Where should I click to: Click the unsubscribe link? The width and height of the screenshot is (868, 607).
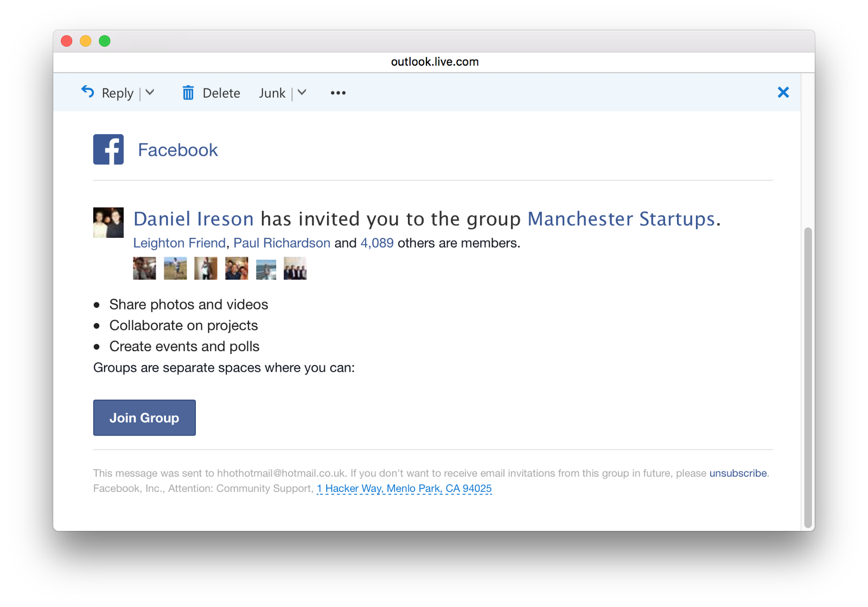[x=738, y=473]
